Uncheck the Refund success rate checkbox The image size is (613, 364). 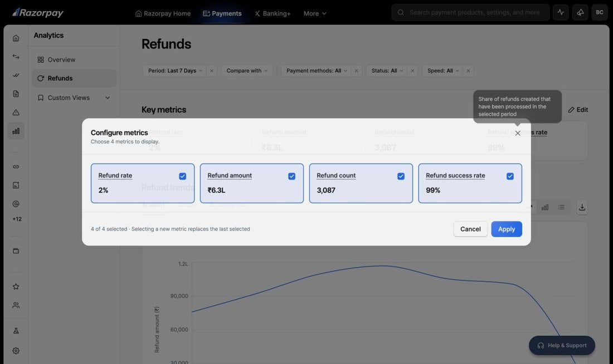click(510, 176)
